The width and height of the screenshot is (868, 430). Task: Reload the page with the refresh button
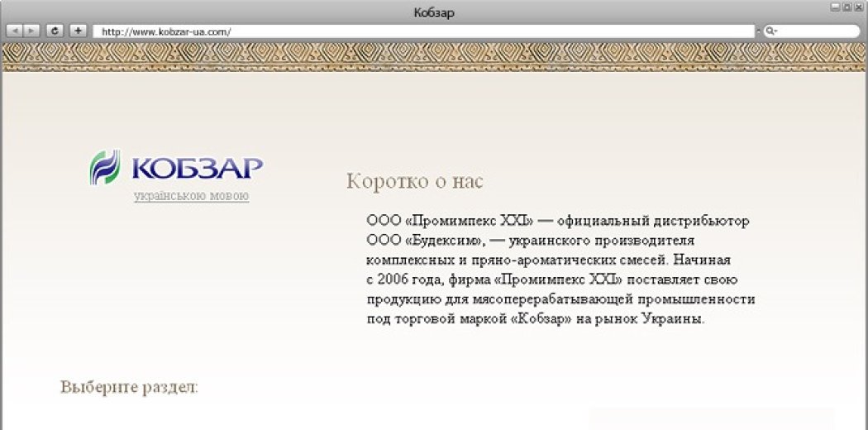(x=55, y=31)
